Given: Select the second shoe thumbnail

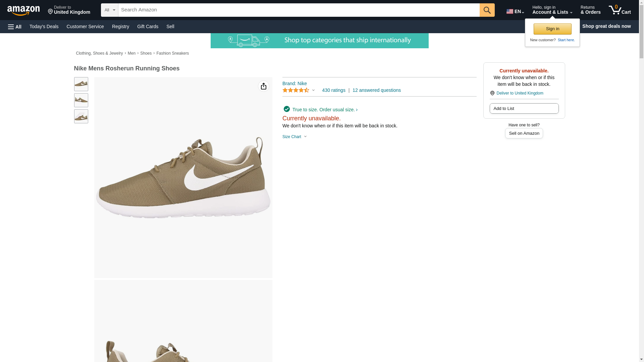Looking at the screenshot, I should point(81,100).
